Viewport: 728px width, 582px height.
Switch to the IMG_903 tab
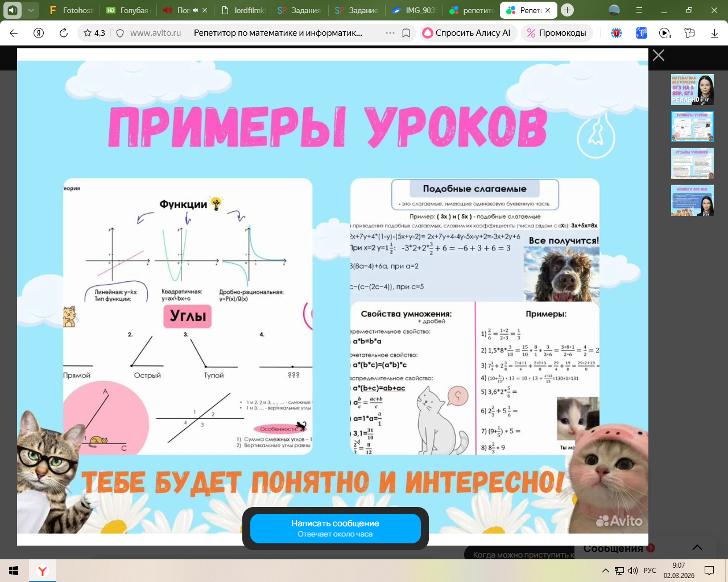414,10
